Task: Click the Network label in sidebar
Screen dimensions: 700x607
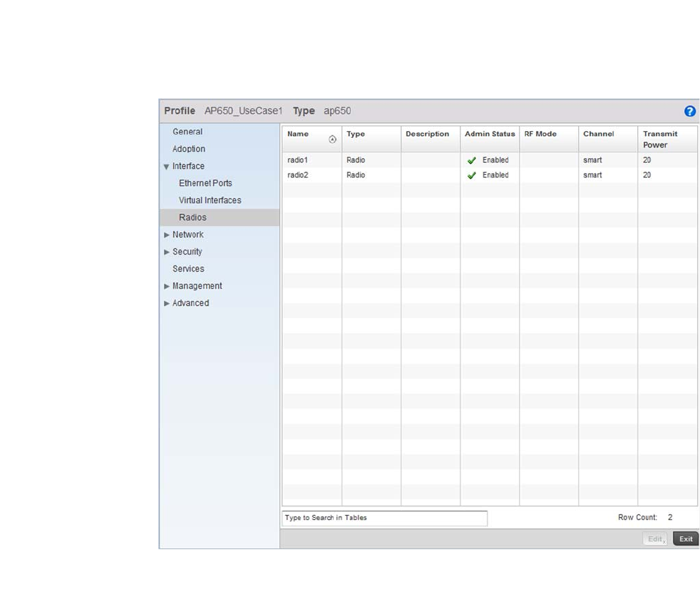Action: [x=188, y=235]
